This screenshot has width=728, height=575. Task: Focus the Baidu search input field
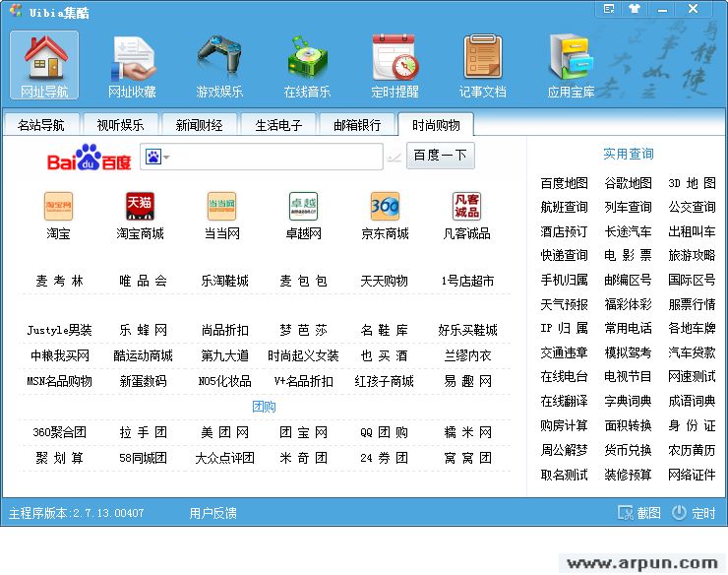[262, 158]
